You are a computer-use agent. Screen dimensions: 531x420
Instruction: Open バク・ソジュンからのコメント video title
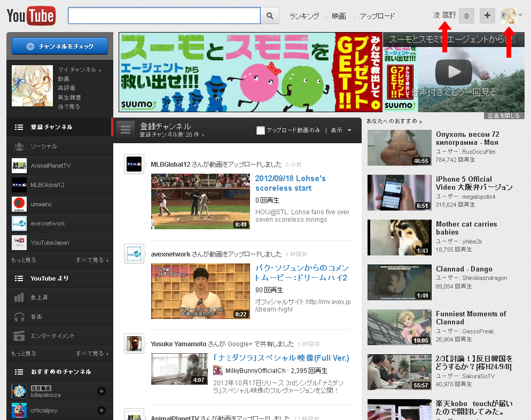302,273
